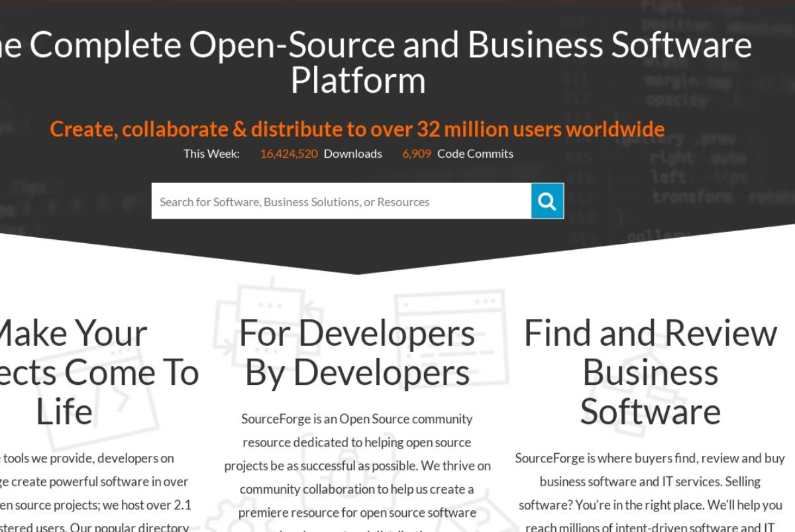
Task: Click the orange "Create, collaborate & distribute" tagline
Action: [357, 129]
